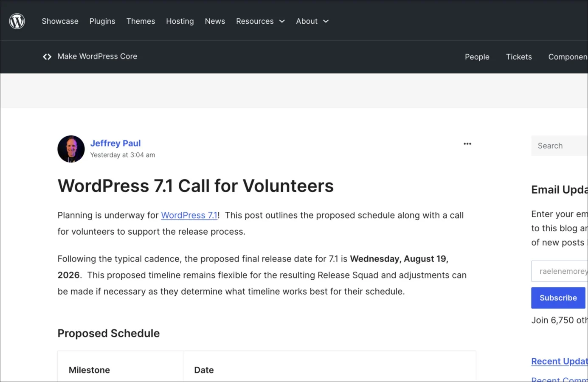The image size is (588, 382).
Task: Open the News menu item
Action: coord(215,21)
